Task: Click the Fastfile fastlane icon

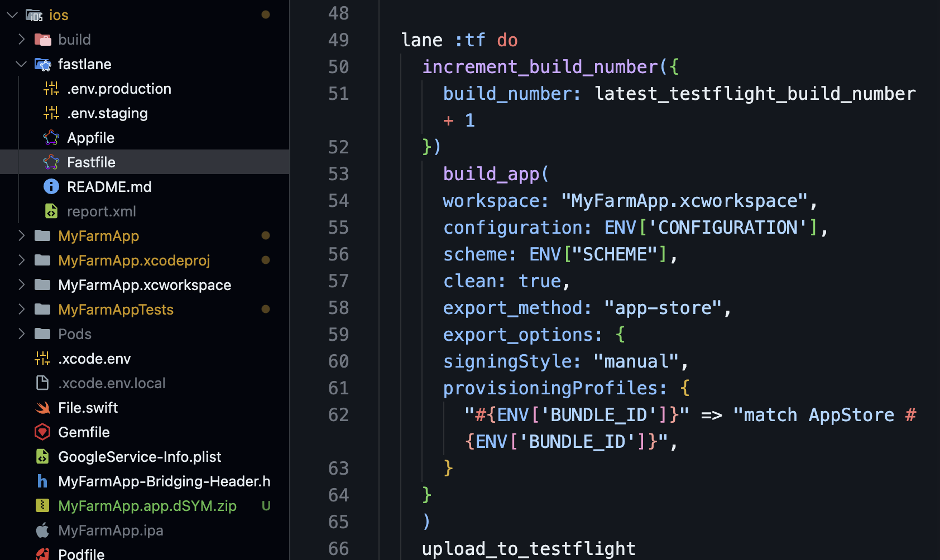Action: coord(51,162)
